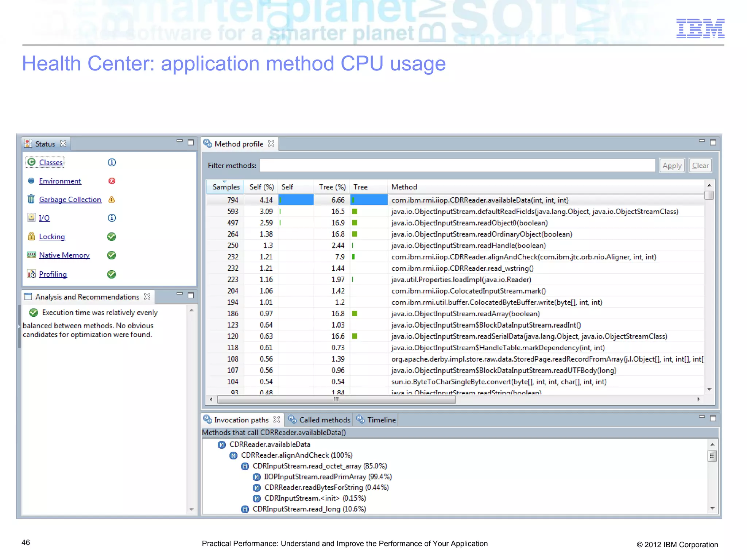Click the Native Memory chip icon
This screenshot has height=560, width=747.
point(31,255)
